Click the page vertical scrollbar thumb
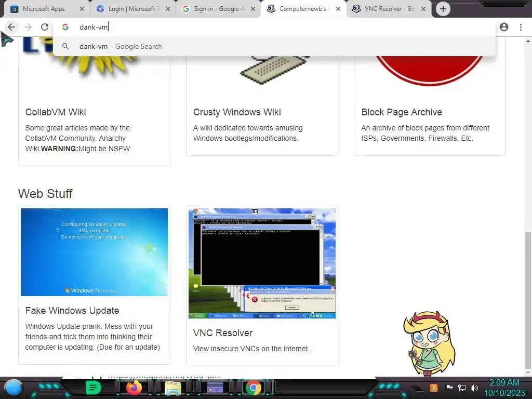 pyautogui.click(x=528, y=300)
